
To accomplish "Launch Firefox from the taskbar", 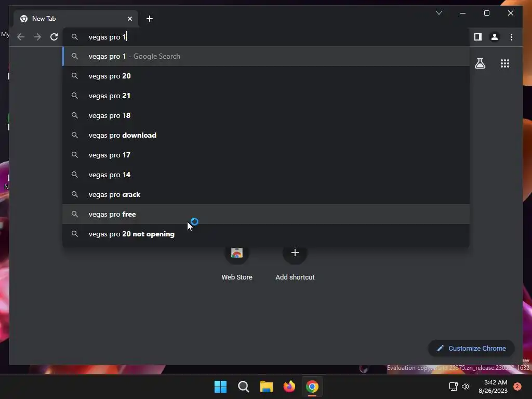I will (289, 387).
